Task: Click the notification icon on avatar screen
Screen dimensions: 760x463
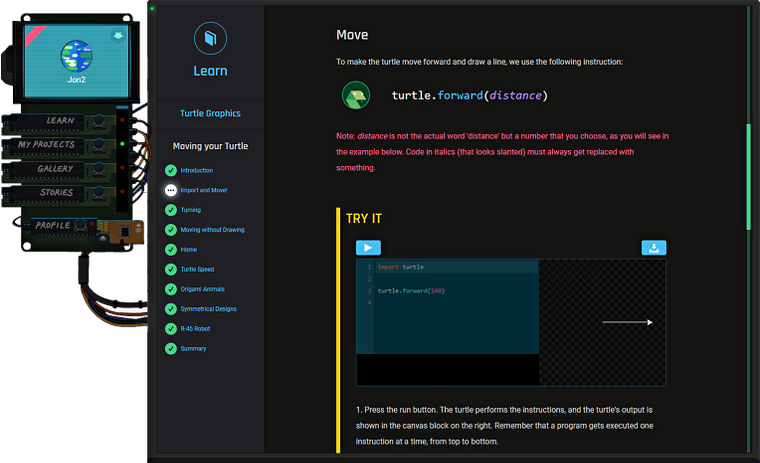Action: click(x=118, y=35)
